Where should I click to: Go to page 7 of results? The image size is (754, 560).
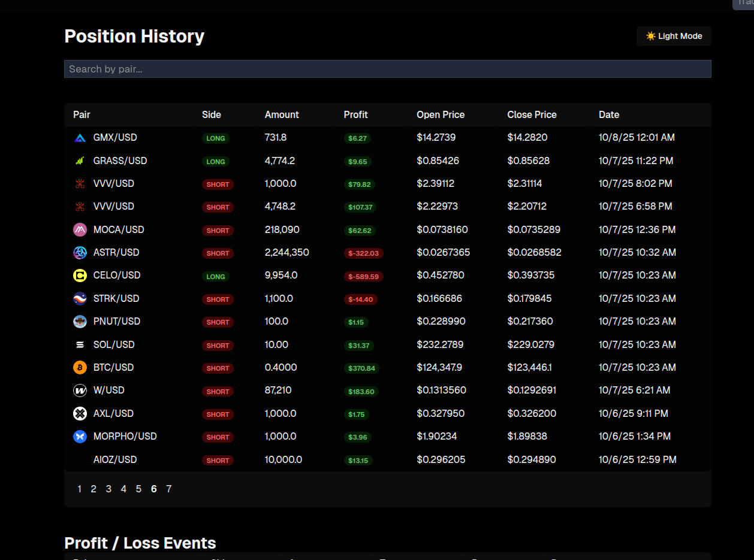(168, 489)
